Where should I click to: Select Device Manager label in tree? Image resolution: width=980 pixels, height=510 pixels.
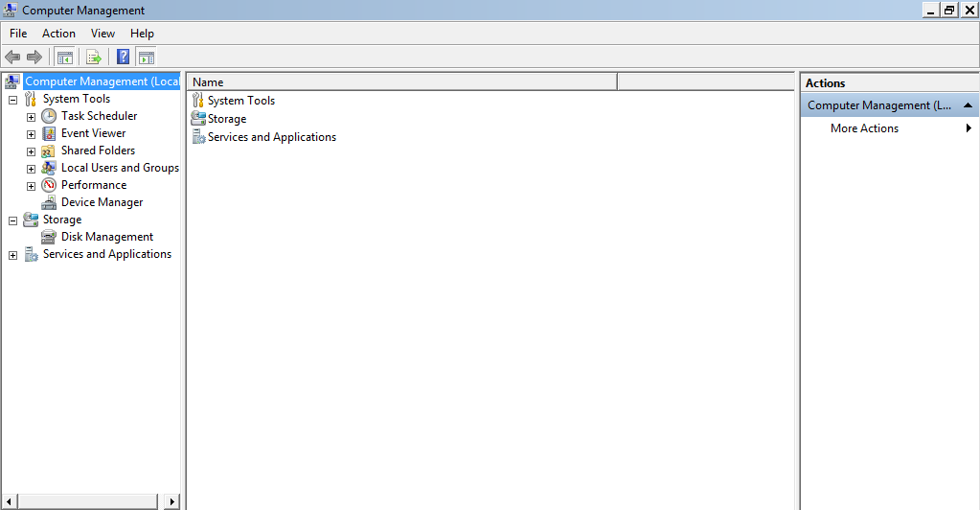click(102, 202)
